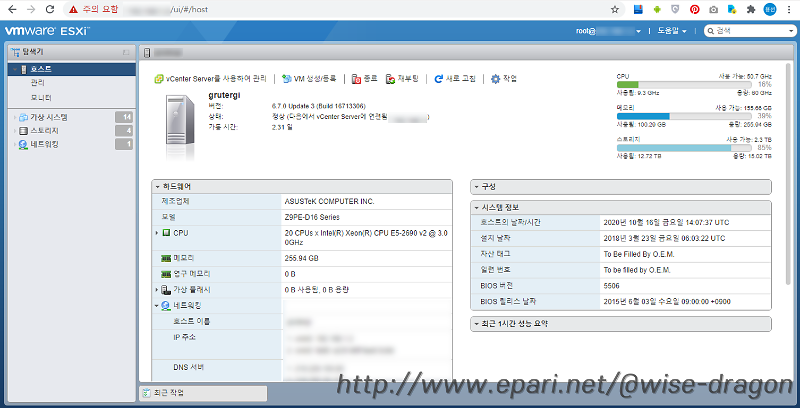This screenshot has width=800, height=408.
Task: Click the magnifier icon in search box
Action: point(711,31)
